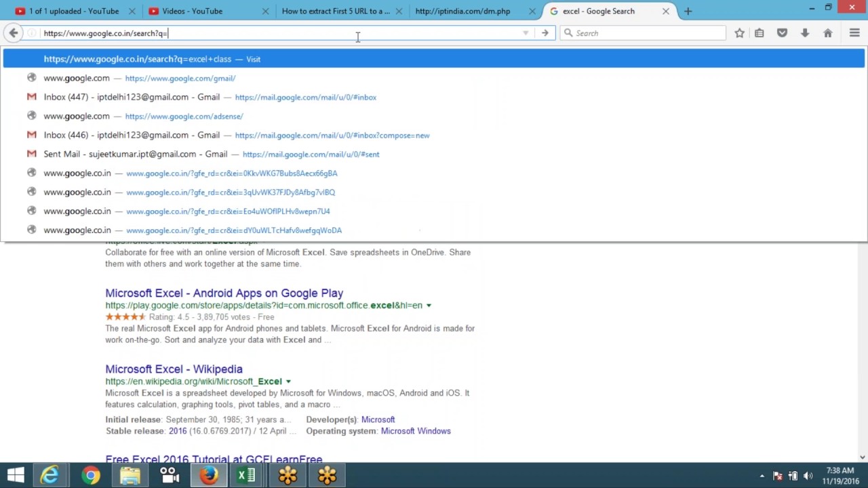Image resolution: width=868 pixels, height=488 pixels.
Task: Switch to Firefox in the taskbar
Action: 208,475
